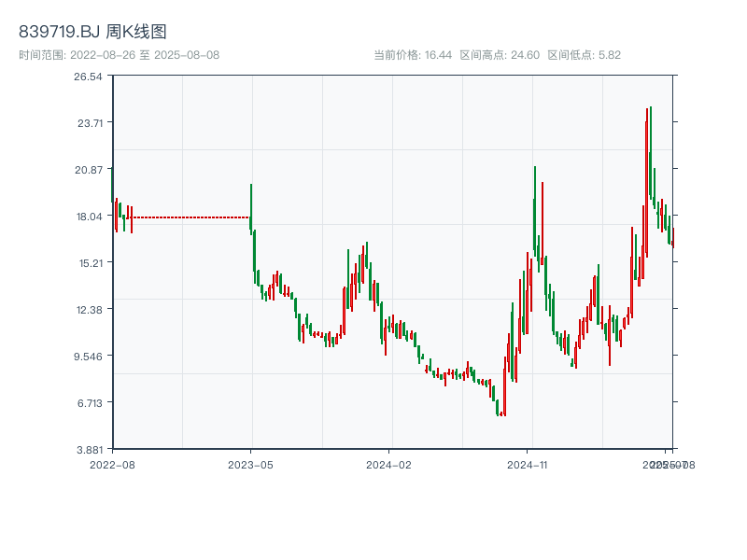Click the y-axis value 20.87
This screenshot has height=560, width=747.
tap(89, 170)
